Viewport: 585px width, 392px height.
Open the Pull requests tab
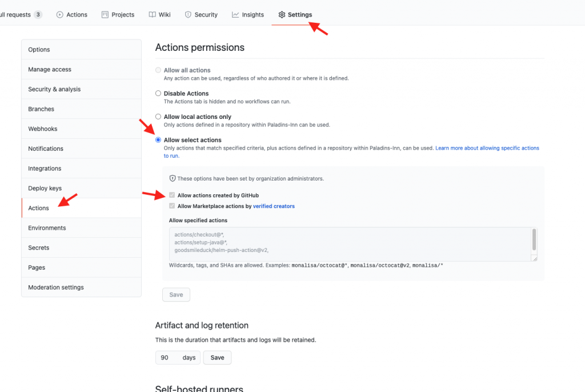21,14
